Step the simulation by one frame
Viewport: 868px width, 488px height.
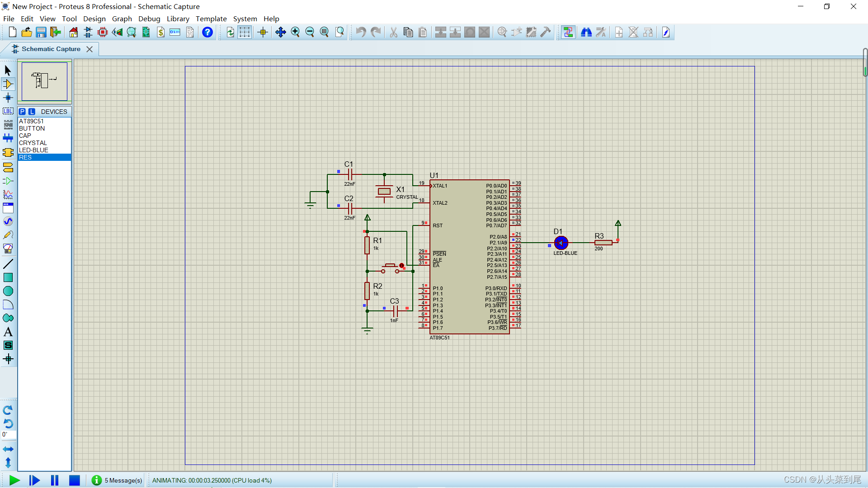click(x=34, y=480)
